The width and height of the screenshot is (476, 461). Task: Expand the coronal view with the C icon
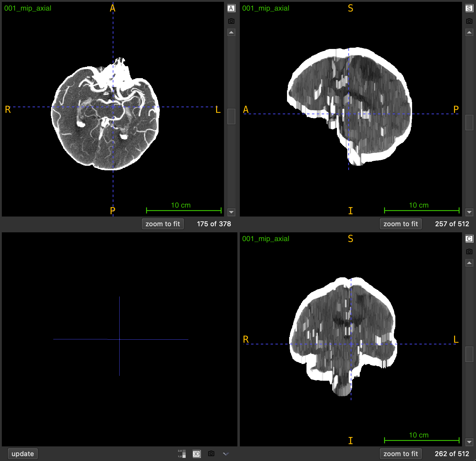point(469,239)
